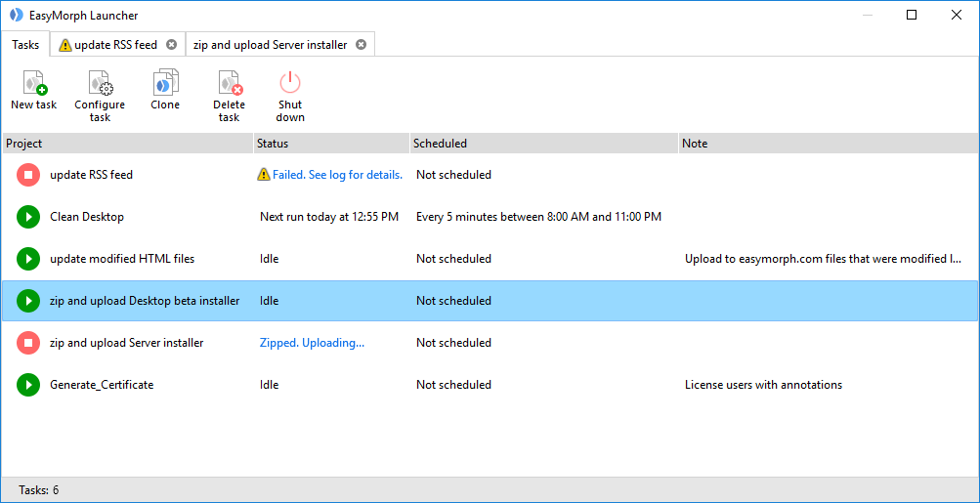
Task: Click Tasks: 6 in status bar
Action: tap(39, 490)
